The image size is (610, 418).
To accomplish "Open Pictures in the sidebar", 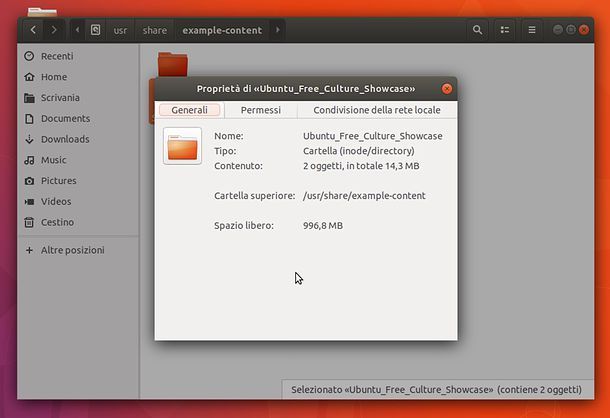I will coord(78,181).
